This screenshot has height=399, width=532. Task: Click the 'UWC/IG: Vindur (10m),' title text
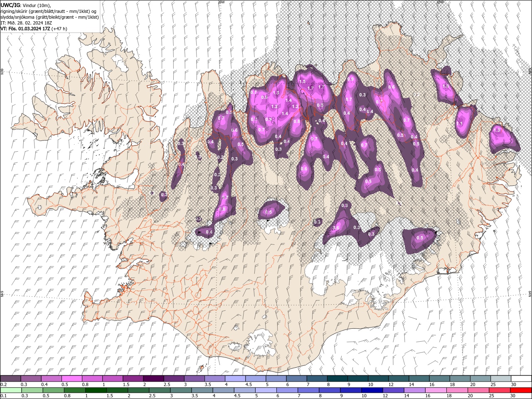[x=25, y=5]
